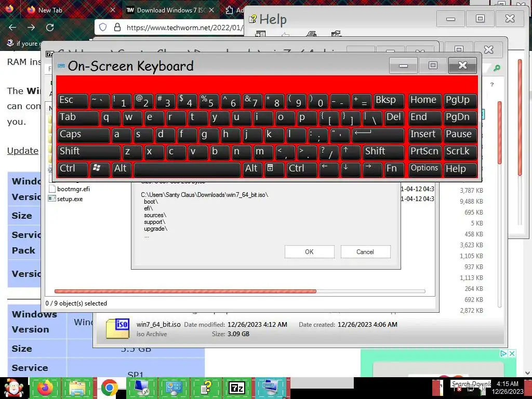This screenshot has width=532, height=399.
Task: Click the Help key on the On-Screen Keyboard
Action: (x=460, y=169)
